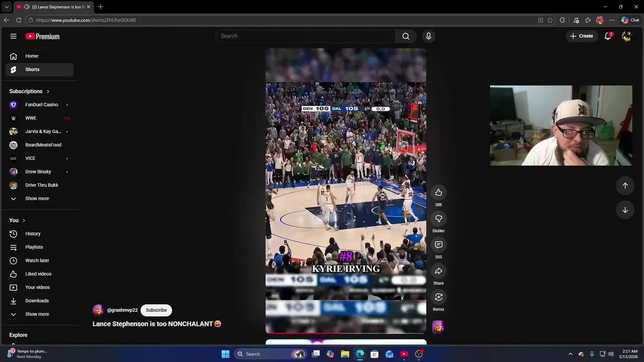The height and width of the screenshot is (362, 644).
Task: Open volume control in tray
Action: [x=611, y=354]
